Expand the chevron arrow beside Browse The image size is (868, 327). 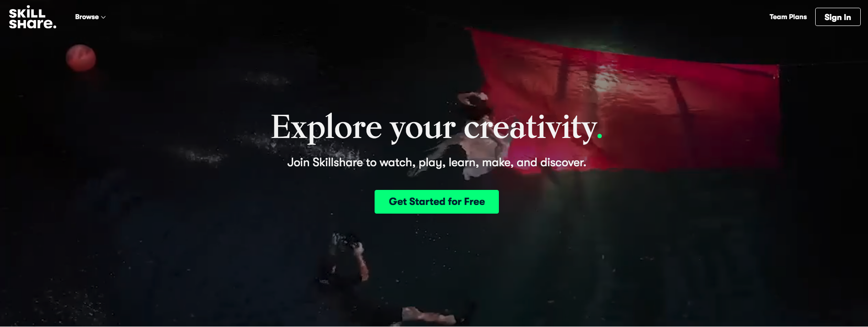103,17
